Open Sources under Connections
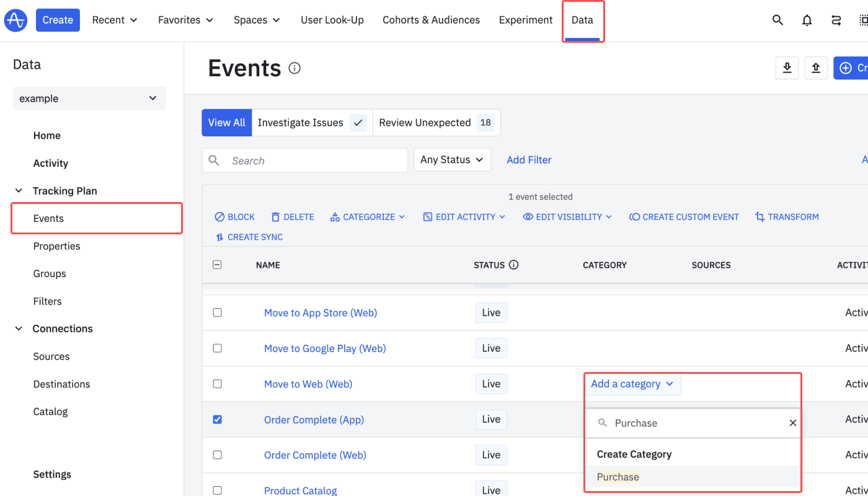 (x=51, y=356)
